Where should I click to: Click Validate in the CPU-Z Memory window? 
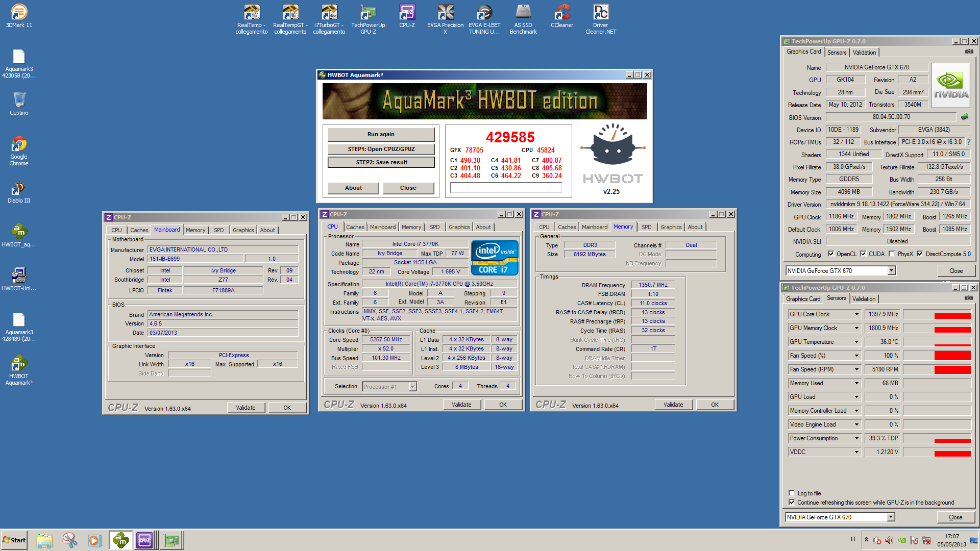point(673,405)
